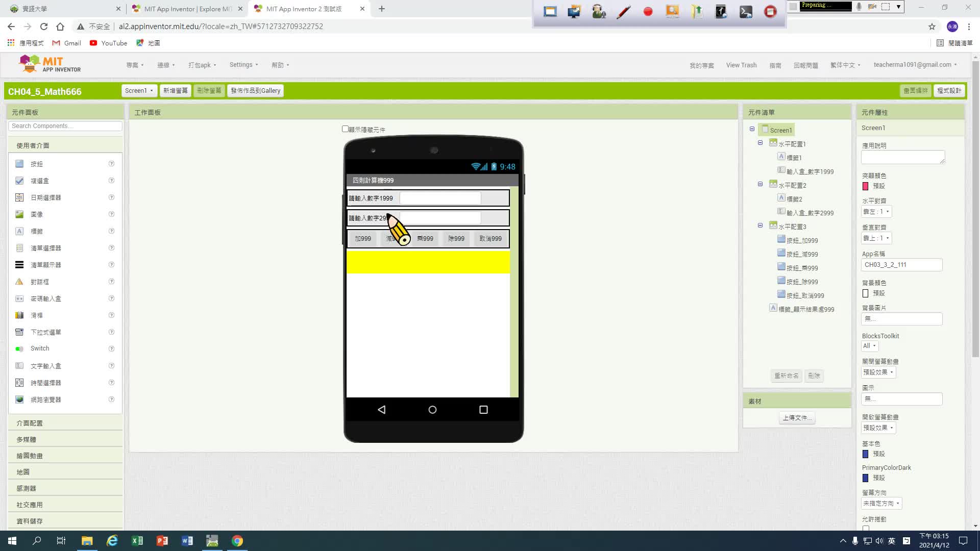Open help for the ListView component

tap(111, 265)
